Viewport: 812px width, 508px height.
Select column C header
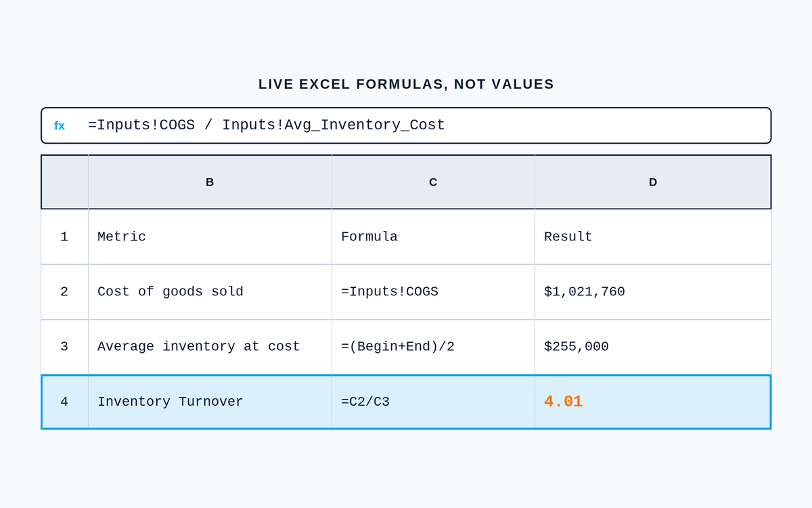[x=433, y=182]
